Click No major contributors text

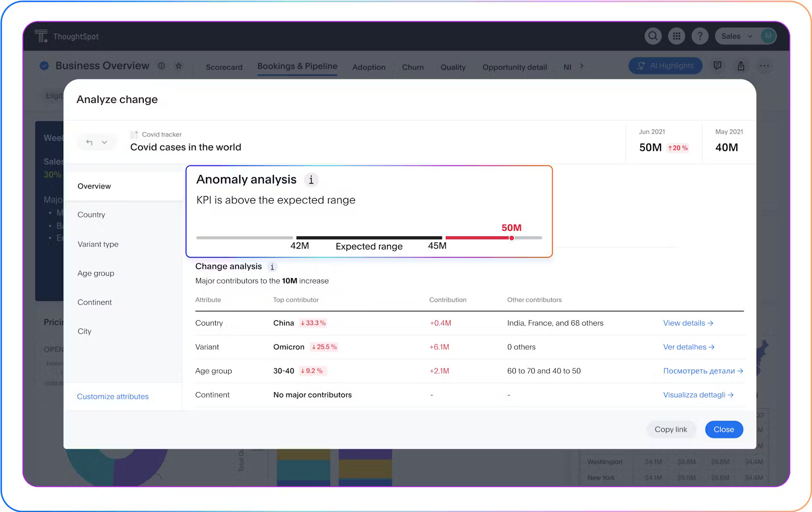(x=312, y=395)
